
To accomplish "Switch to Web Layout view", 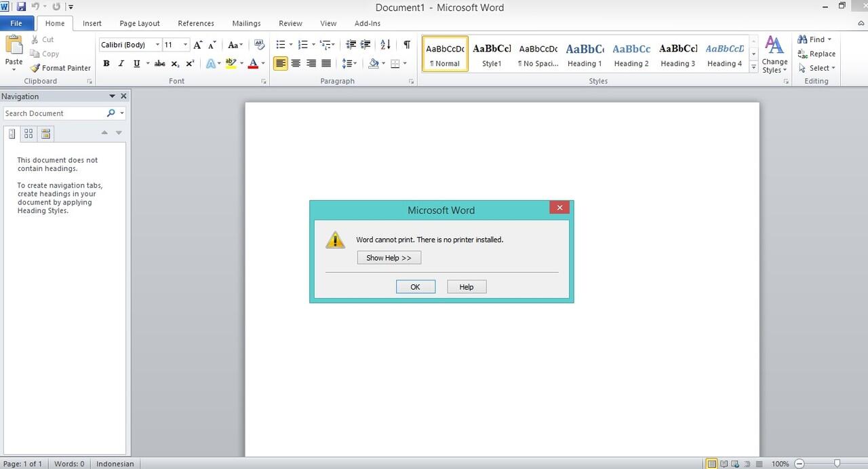I will point(736,464).
